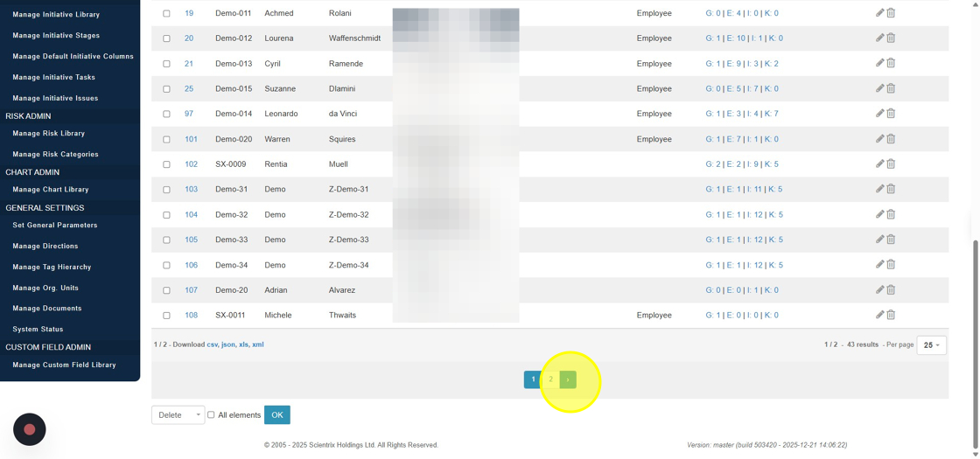The image size is (980, 459).
Task: Open Manage Risk Library in the sidebar
Action: click(49, 134)
